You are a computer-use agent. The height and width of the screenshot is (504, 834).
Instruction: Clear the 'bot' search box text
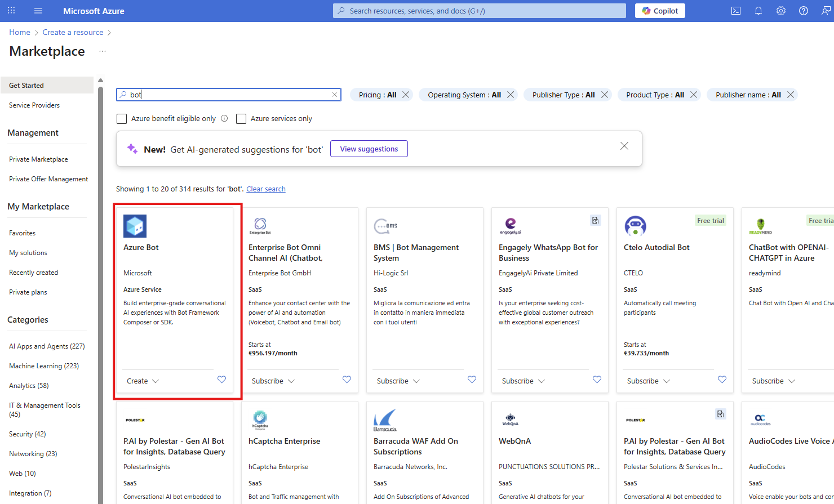(335, 95)
